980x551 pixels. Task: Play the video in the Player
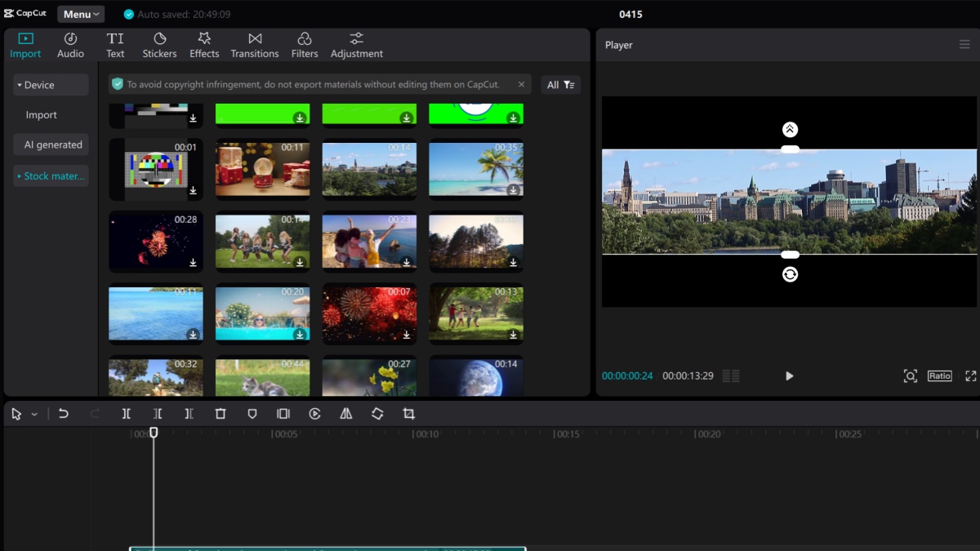pyautogui.click(x=789, y=376)
